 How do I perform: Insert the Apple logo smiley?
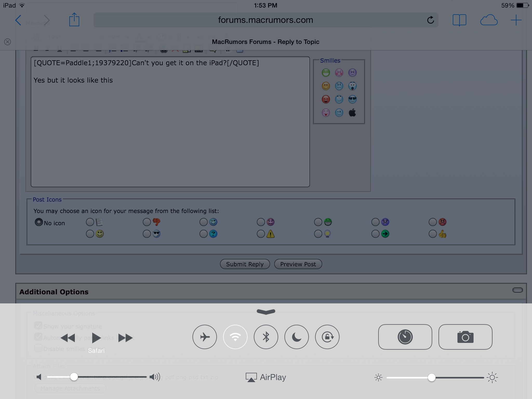click(x=352, y=113)
